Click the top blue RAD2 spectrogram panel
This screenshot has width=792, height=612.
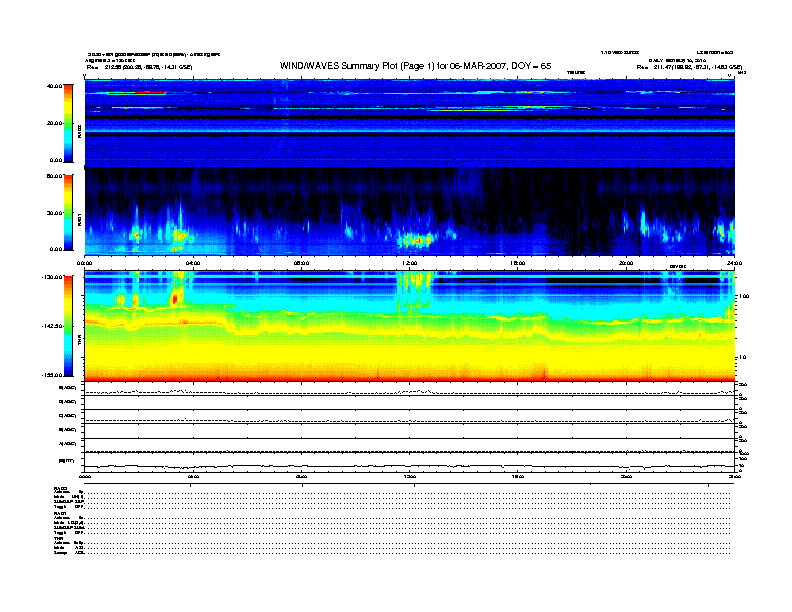(x=409, y=123)
